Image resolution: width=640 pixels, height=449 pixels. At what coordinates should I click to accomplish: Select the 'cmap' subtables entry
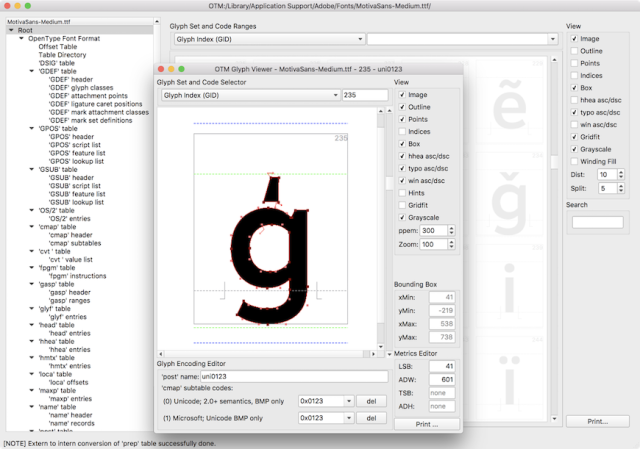(77, 242)
